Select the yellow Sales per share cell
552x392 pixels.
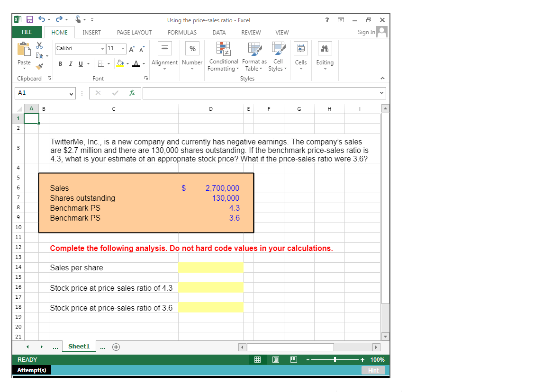pyautogui.click(x=210, y=267)
